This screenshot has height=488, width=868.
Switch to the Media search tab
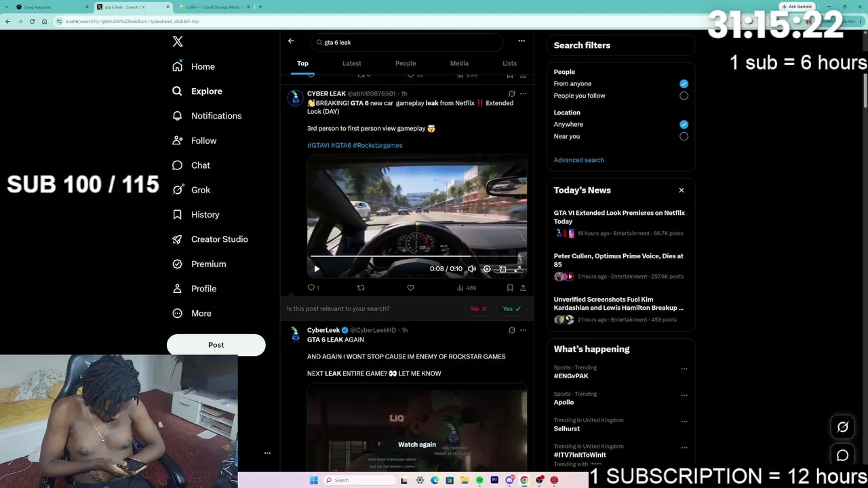(459, 63)
